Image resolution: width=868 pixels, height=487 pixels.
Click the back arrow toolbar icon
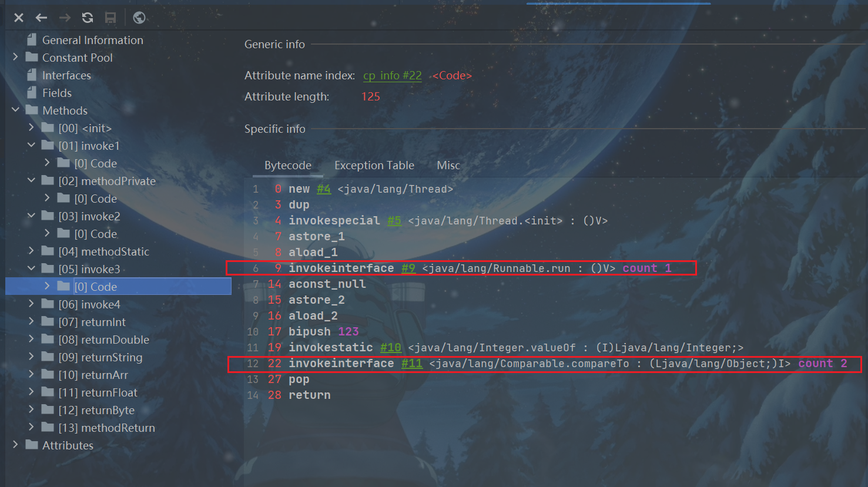click(x=41, y=18)
